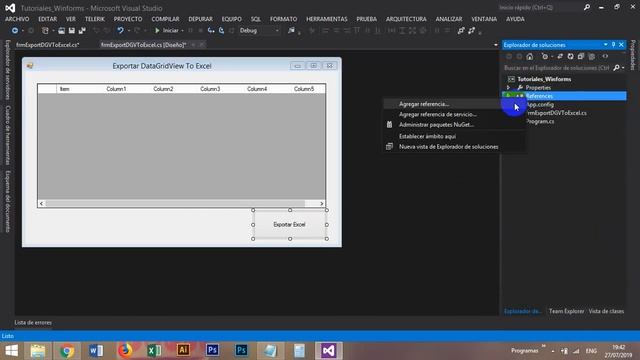Click the DataGridView horizontal scrollbar left arrow
This screenshot has height=360, width=640.
[41, 203]
